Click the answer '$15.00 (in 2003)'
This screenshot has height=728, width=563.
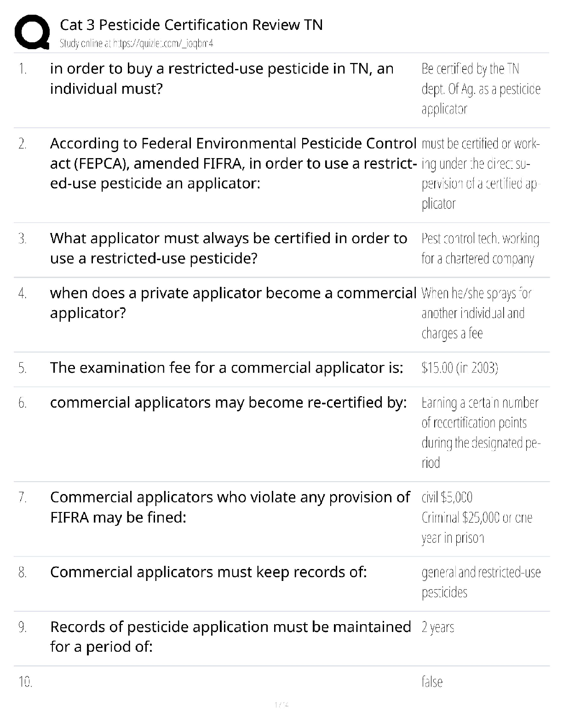point(460,368)
